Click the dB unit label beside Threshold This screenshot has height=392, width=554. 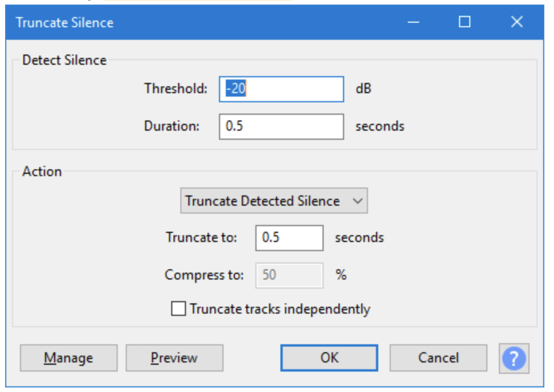pos(363,89)
